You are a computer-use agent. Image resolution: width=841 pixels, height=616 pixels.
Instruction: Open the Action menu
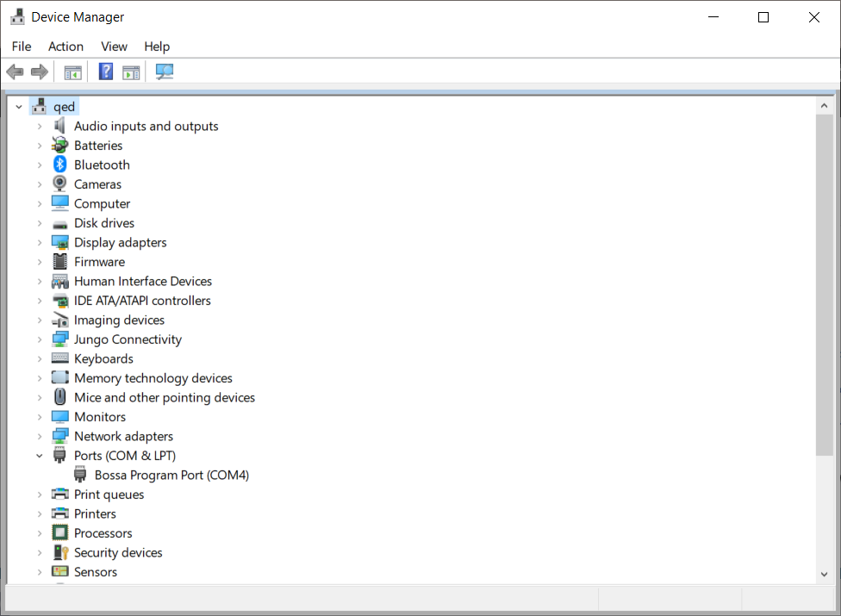click(x=66, y=47)
